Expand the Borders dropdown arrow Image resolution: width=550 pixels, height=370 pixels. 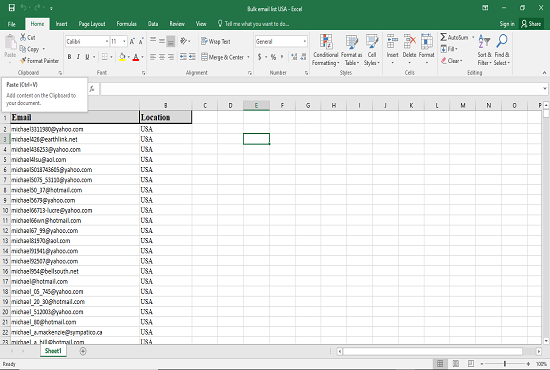pyautogui.click(x=112, y=57)
